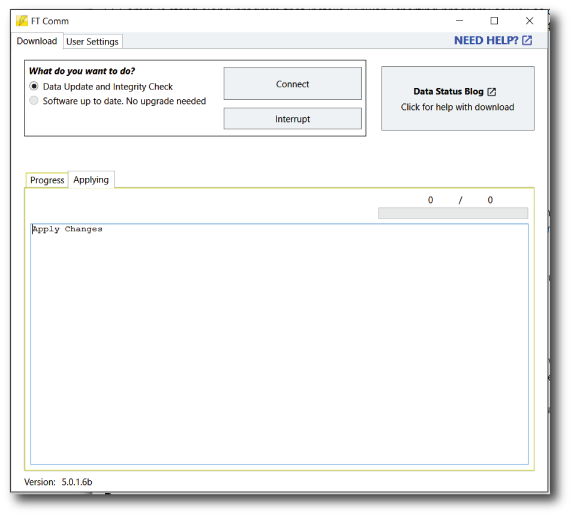This screenshot has width=571, height=515.
Task: Switch to the Applying tab
Action: (91, 180)
